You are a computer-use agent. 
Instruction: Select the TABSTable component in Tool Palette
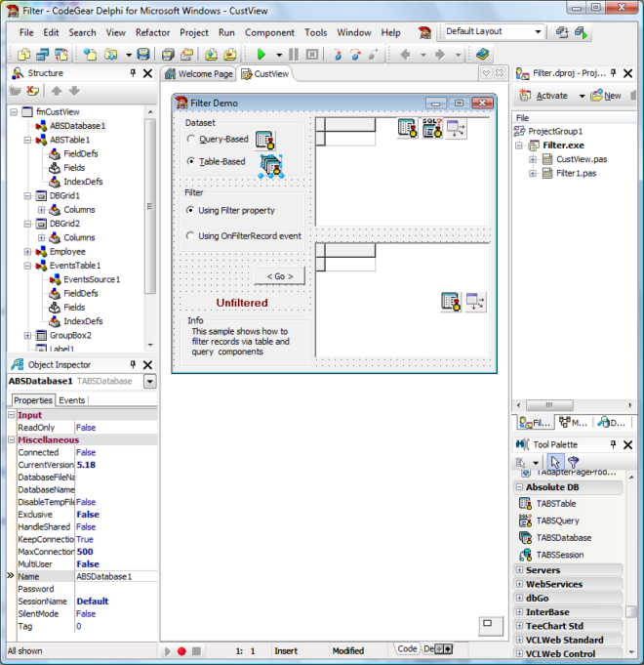point(556,504)
